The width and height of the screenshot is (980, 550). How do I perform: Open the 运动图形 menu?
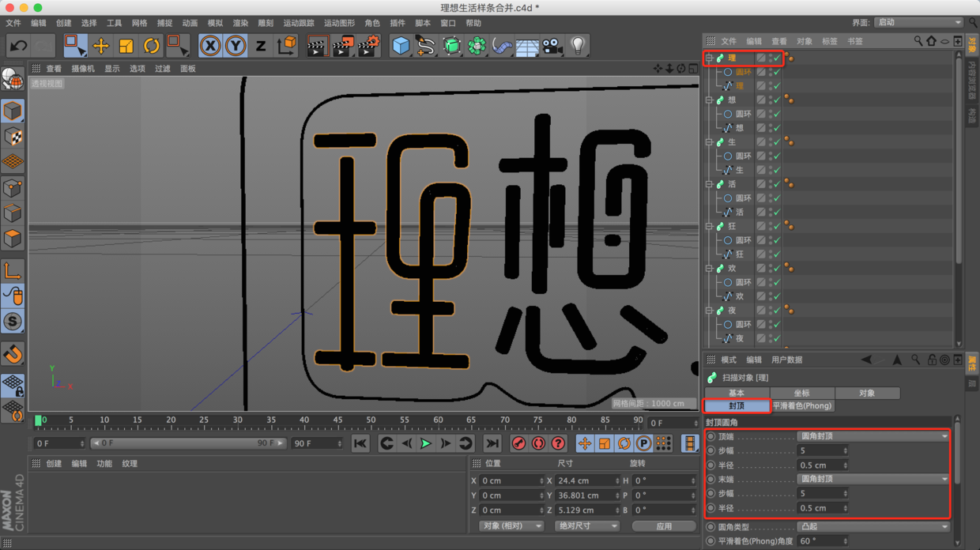point(340,23)
